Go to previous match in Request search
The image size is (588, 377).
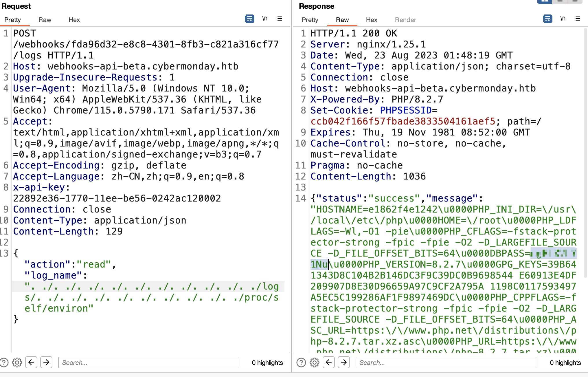click(x=31, y=362)
